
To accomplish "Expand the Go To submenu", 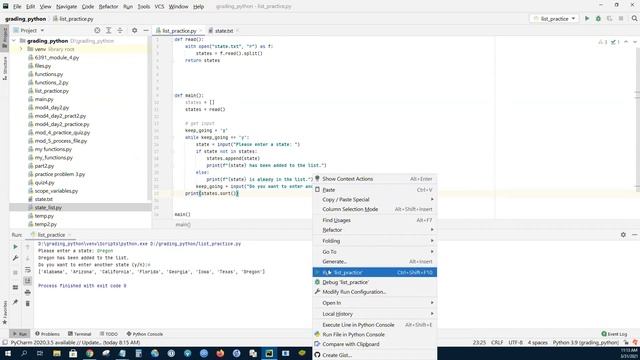I will [x=375, y=252].
